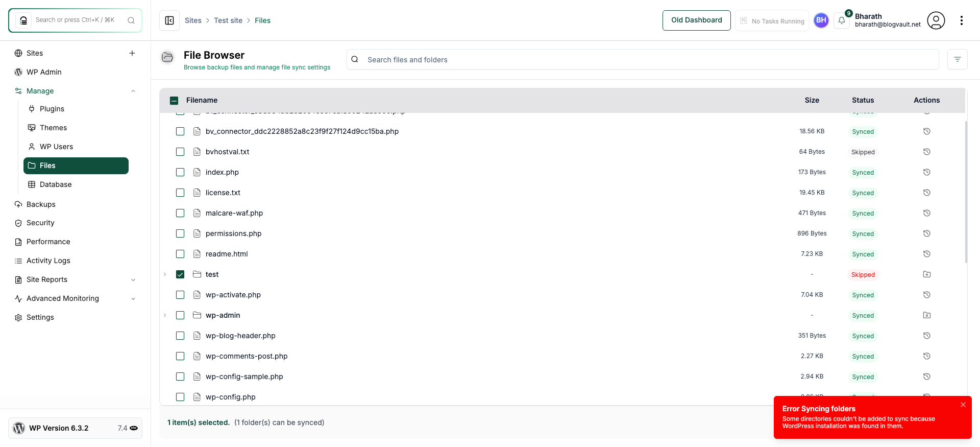This screenshot has height=447, width=980.
Task: Add a new site with plus icon
Action: click(132, 53)
